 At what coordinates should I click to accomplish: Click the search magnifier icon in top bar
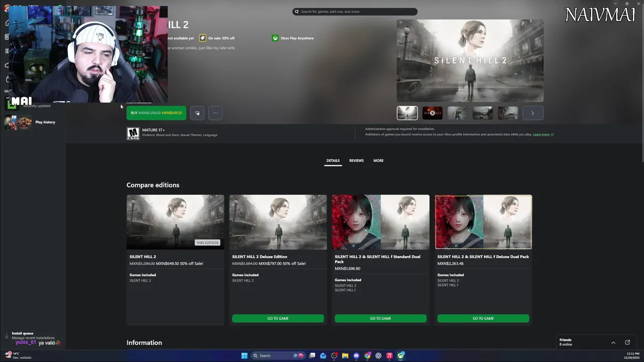pyautogui.click(x=297, y=12)
